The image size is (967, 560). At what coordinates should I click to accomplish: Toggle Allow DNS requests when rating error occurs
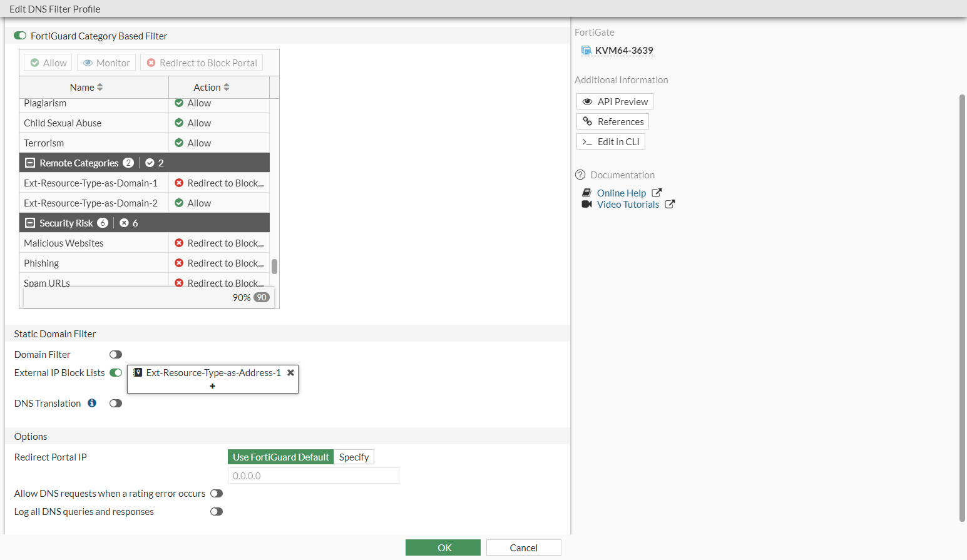[x=217, y=494]
